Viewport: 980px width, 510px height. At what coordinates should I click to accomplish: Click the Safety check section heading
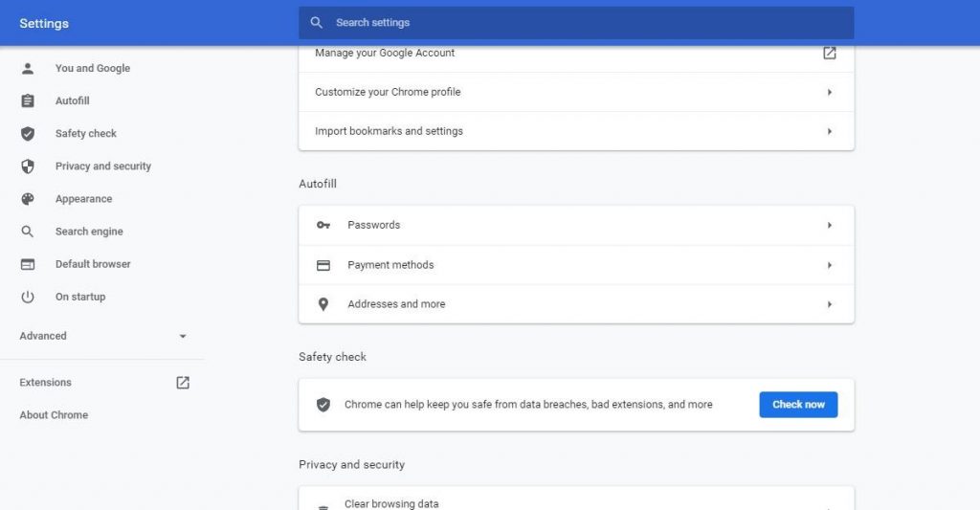pyautogui.click(x=332, y=357)
